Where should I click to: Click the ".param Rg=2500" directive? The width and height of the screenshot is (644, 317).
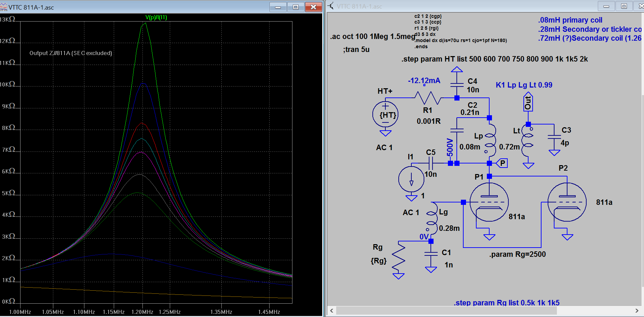coord(518,254)
